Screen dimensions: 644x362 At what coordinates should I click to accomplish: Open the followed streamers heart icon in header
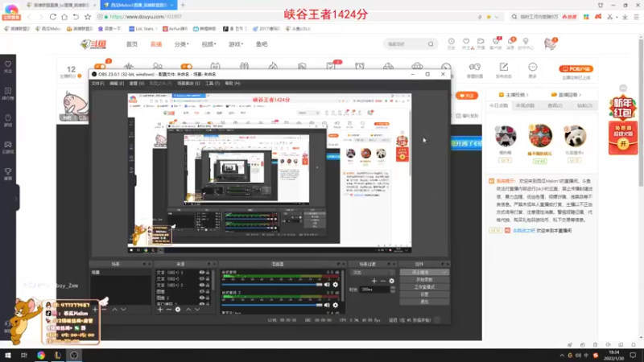466,42
